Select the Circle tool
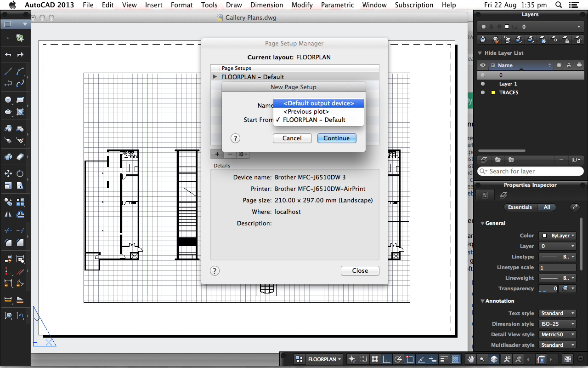588x368 pixels. 8,100
